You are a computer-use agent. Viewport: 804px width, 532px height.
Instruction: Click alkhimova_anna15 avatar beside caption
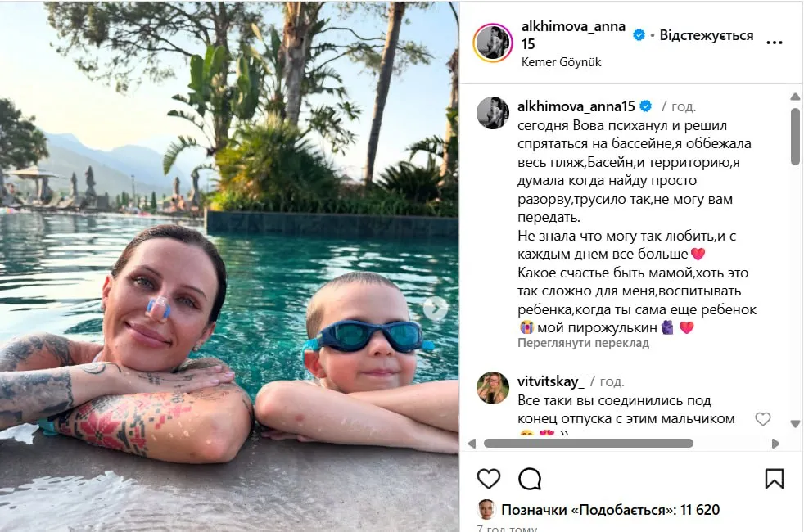point(493,113)
